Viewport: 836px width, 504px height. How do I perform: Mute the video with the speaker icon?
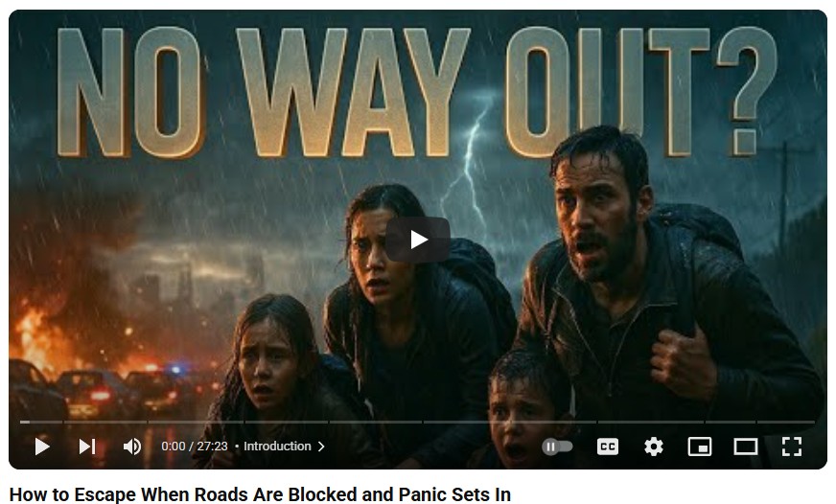(x=132, y=447)
